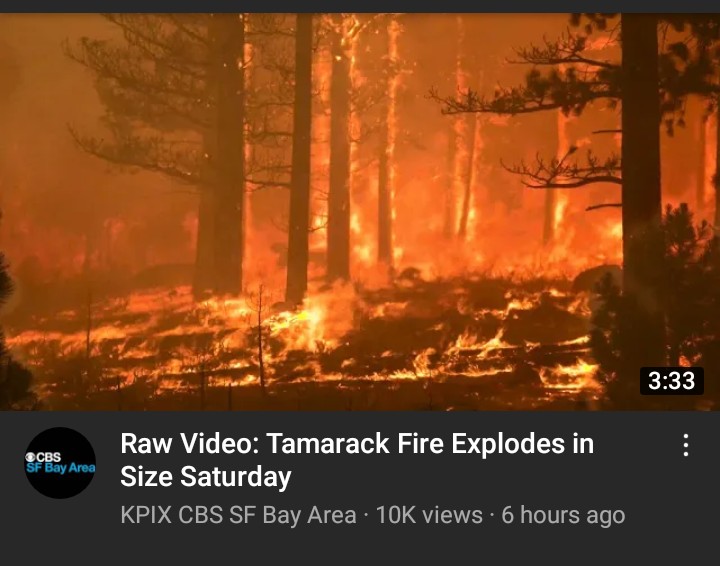Click the 'SF Bay Area' text inside avatar

coord(61,468)
